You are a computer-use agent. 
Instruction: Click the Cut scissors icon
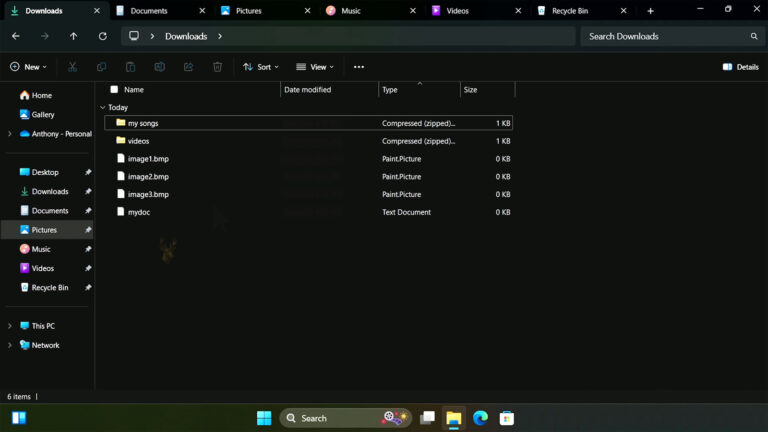click(72, 67)
